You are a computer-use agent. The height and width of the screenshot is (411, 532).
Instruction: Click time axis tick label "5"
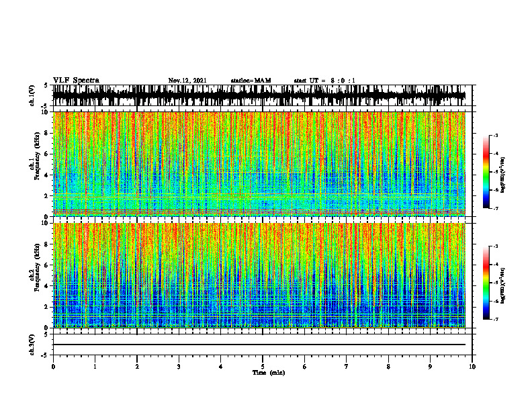263,367
